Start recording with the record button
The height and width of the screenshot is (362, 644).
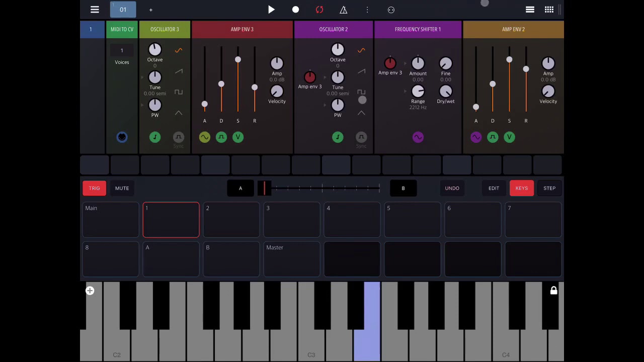click(x=295, y=10)
